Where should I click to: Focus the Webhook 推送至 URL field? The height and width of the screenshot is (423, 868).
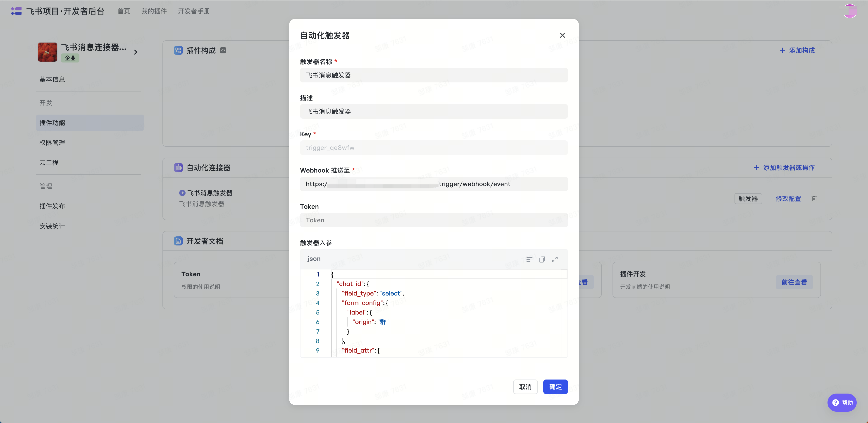point(434,184)
